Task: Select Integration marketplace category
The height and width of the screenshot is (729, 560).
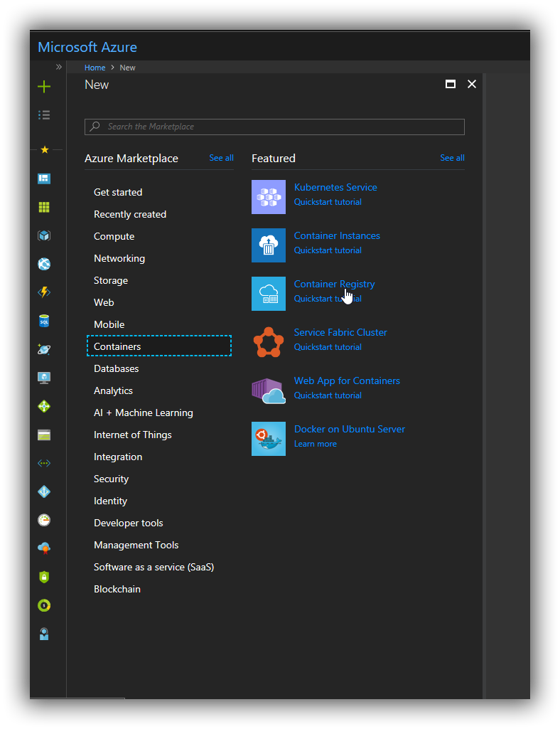Action: (x=118, y=457)
